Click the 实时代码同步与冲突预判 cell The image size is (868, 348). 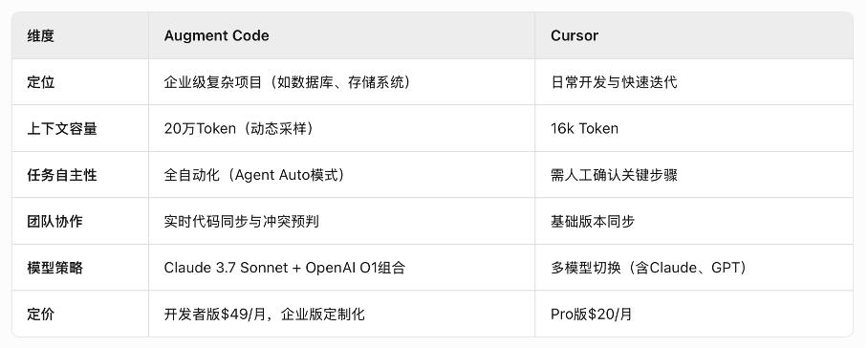(x=241, y=221)
